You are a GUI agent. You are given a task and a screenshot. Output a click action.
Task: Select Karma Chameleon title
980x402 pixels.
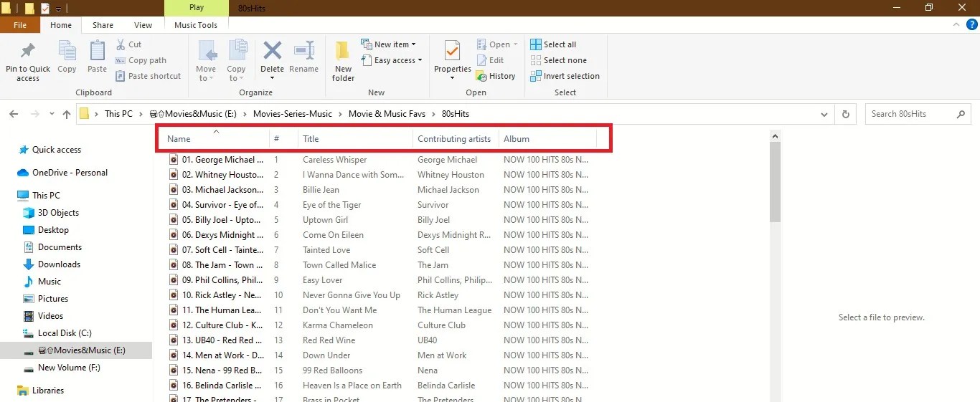click(x=338, y=325)
